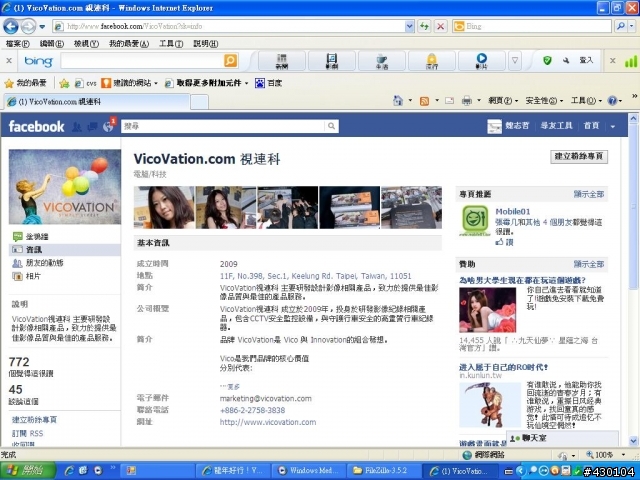Click the orange Bing toolbar search button
The height and width of the screenshot is (480, 640).
(231, 61)
